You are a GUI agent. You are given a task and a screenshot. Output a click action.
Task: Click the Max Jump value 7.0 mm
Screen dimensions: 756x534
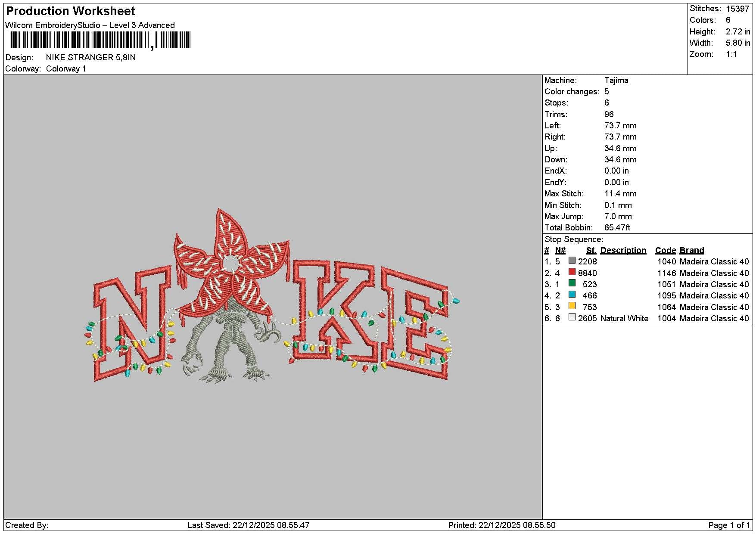coord(618,217)
